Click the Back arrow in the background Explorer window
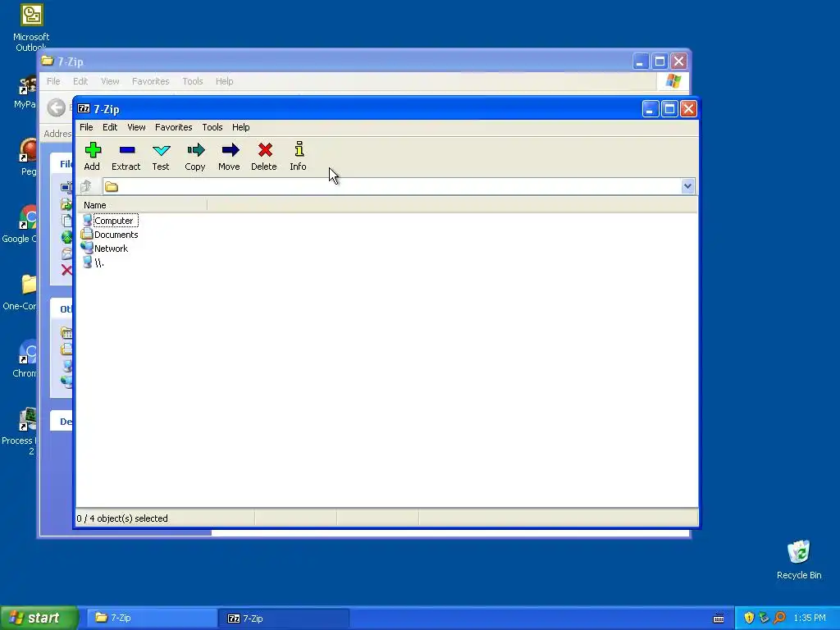The height and width of the screenshot is (630, 840). [x=56, y=107]
